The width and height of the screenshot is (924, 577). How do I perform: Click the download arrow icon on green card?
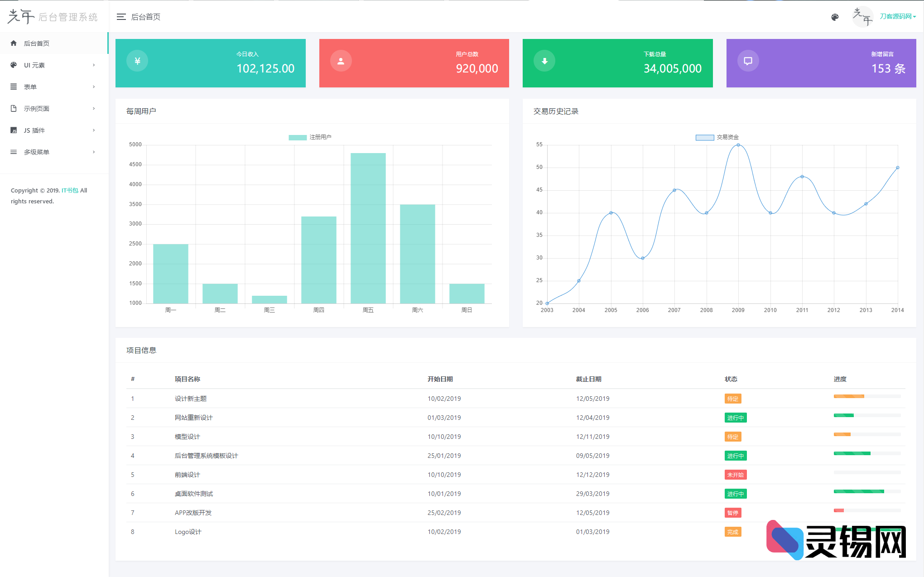click(544, 61)
